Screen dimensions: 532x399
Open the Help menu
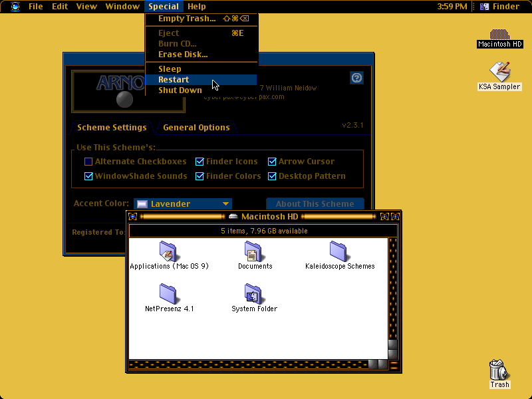point(196,7)
